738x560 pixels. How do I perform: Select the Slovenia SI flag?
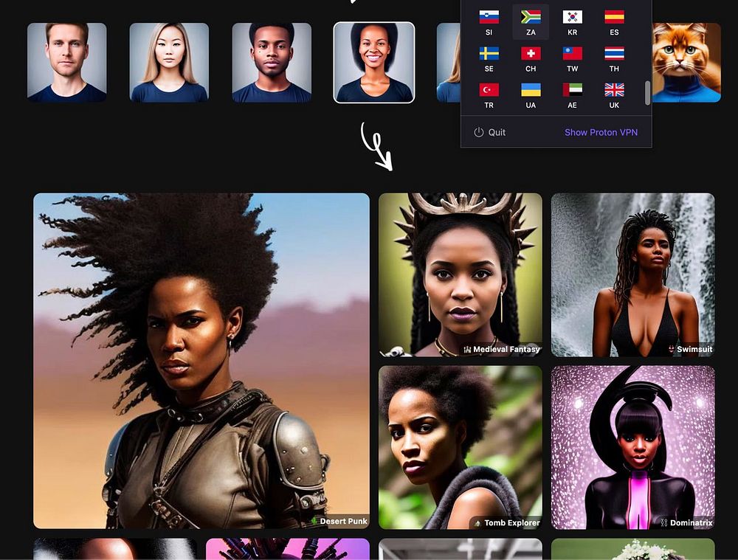pyautogui.click(x=489, y=17)
